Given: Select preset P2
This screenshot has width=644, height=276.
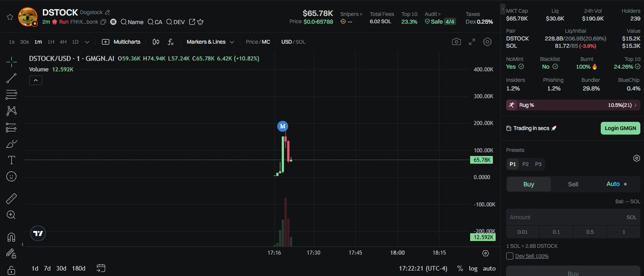Looking at the screenshot, I should [x=525, y=164].
